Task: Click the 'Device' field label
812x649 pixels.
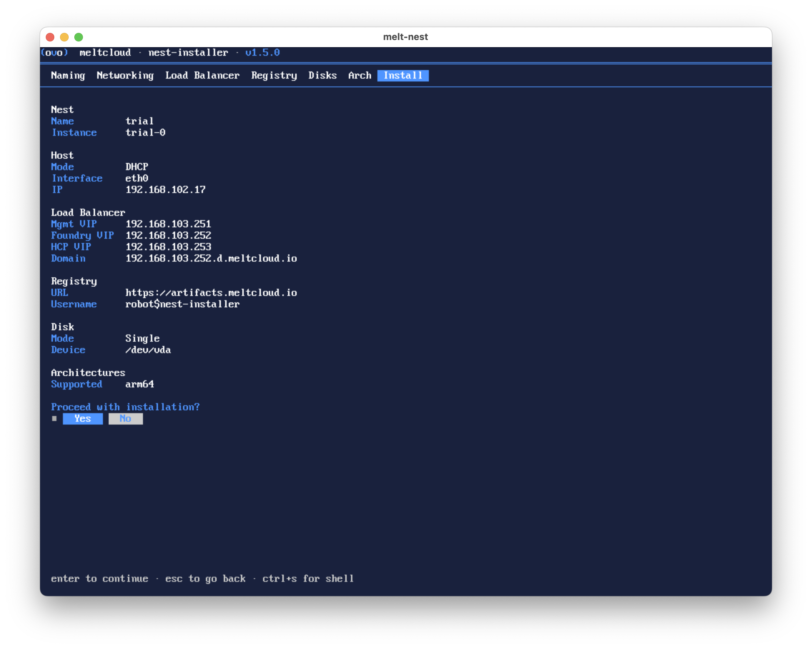Action: (x=68, y=350)
